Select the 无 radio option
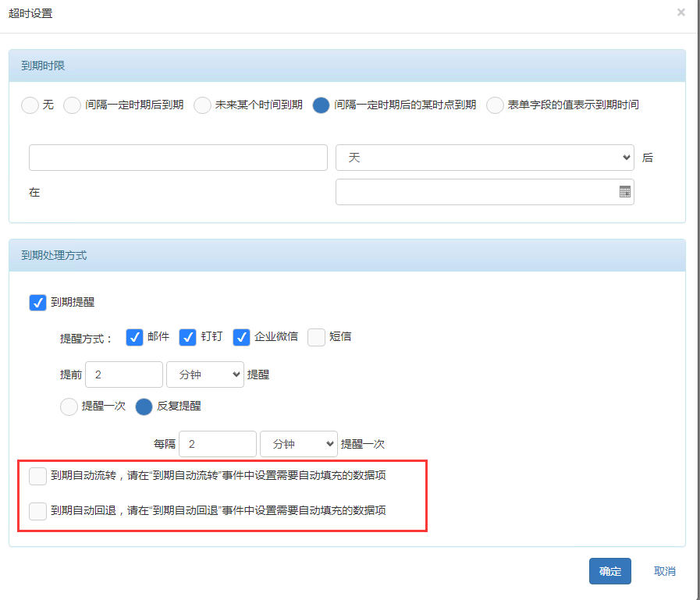 tap(30, 105)
